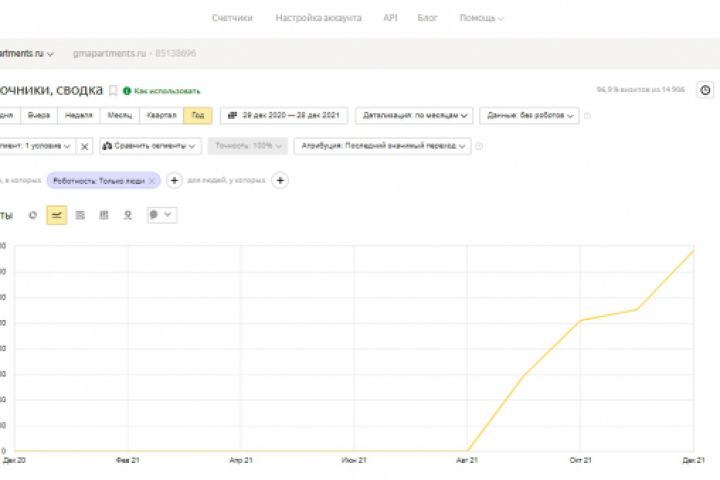Open the chart notes dropdown with the speech bubble icon

[x=162, y=215]
